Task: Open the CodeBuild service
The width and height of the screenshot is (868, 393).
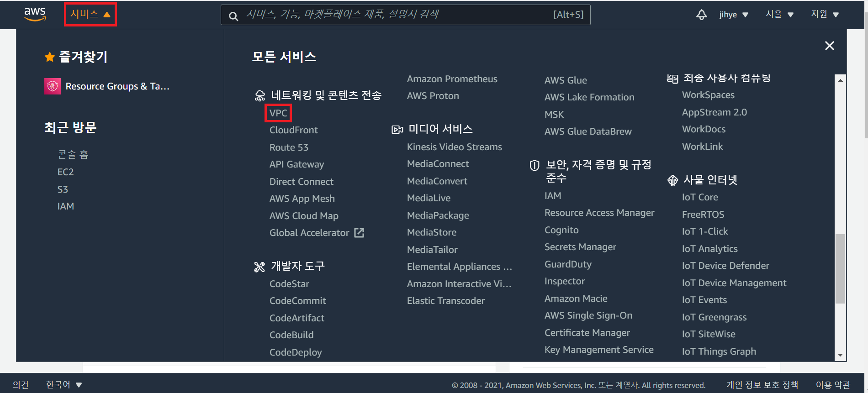Action: (x=291, y=335)
